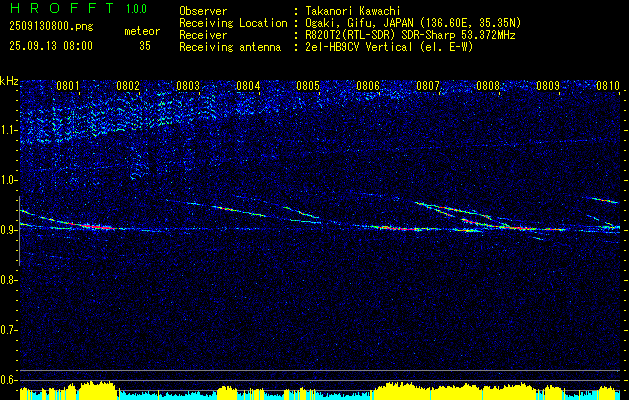Click time marker 0808
629x400 pixels.
488,85
